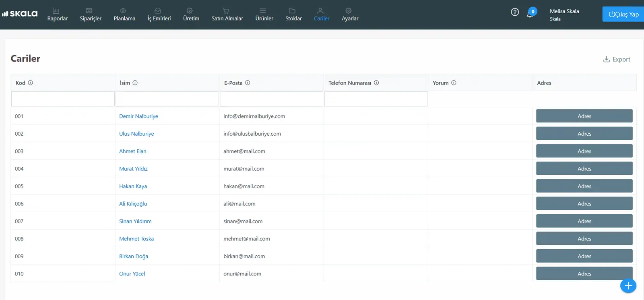Open the notifications bell icon
Viewport: 644px width, 300px height.
530,14
